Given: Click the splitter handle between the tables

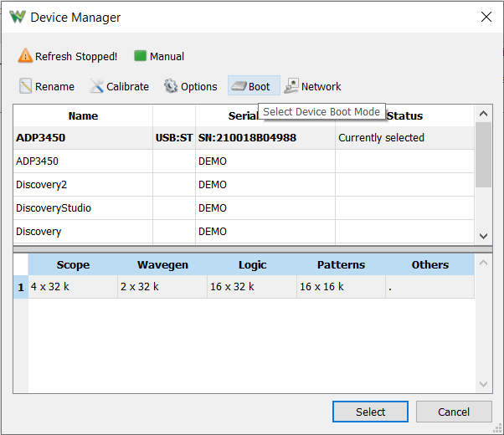Looking at the screenshot, I should tap(253, 249).
